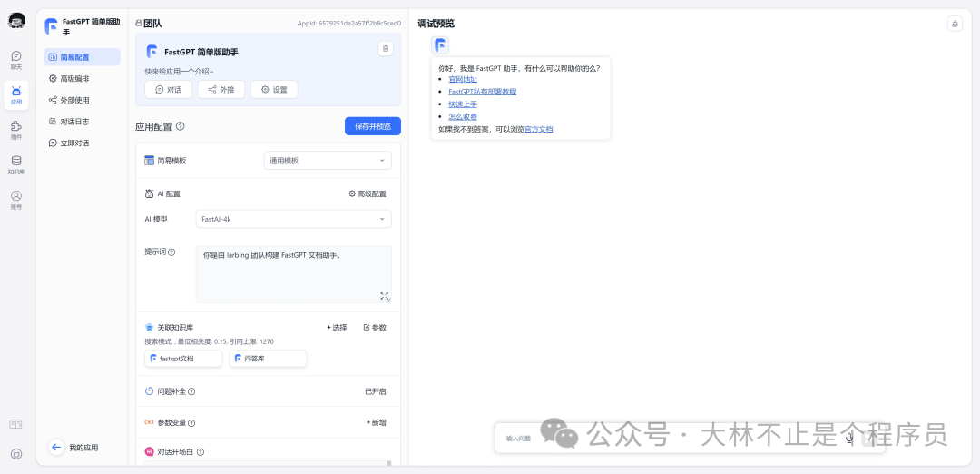Go back via 我的应用 arrow icon

pyautogui.click(x=56, y=447)
